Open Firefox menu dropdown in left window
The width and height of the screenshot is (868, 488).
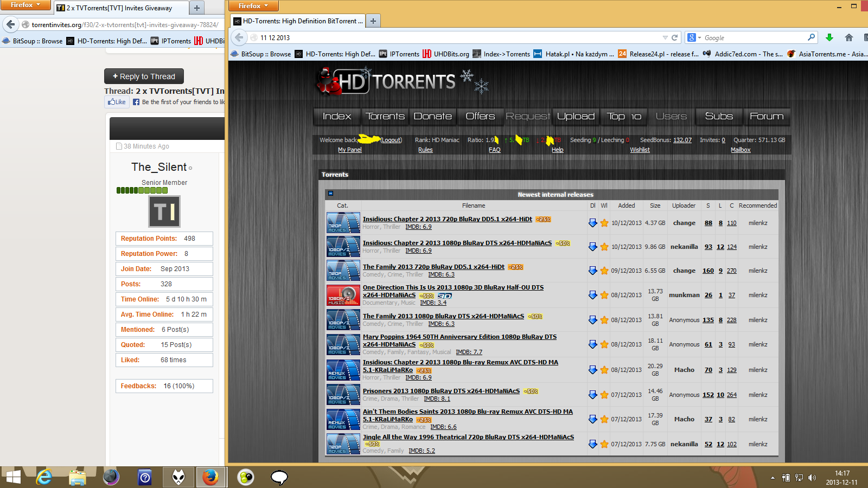pyautogui.click(x=25, y=5)
